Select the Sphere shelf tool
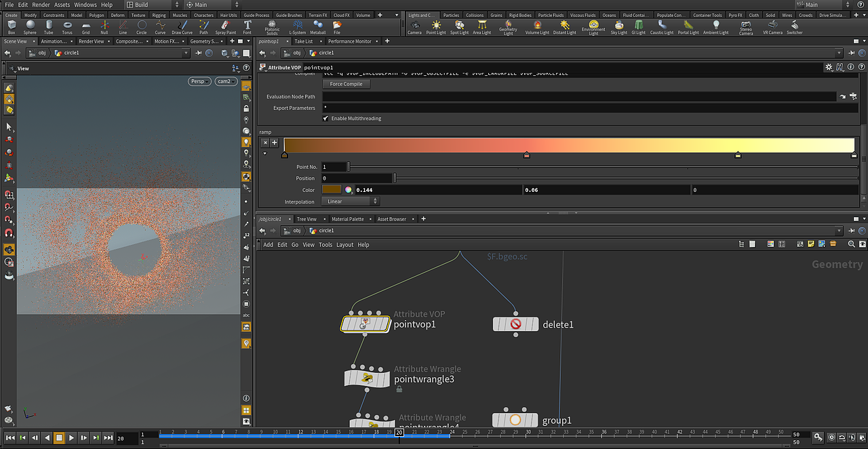 click(30, 27)
